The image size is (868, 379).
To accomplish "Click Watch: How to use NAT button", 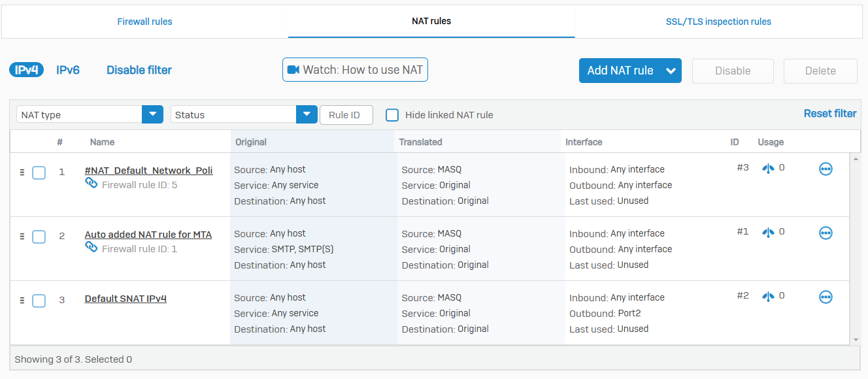I will pyautogui.click(x=355, y=70).
